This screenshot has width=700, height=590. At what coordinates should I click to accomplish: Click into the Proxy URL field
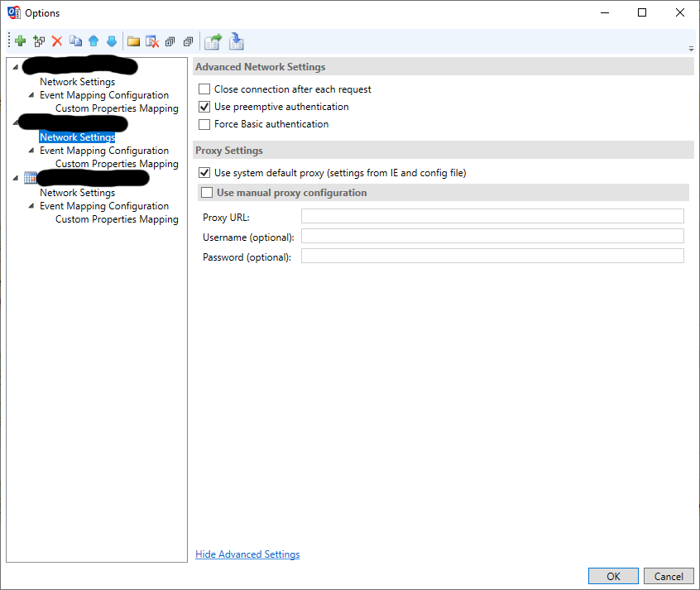tap(492, 216)
